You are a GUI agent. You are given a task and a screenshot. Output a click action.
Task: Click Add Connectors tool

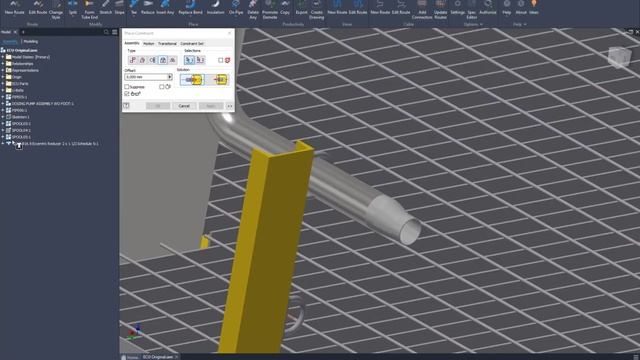(422, 9)
